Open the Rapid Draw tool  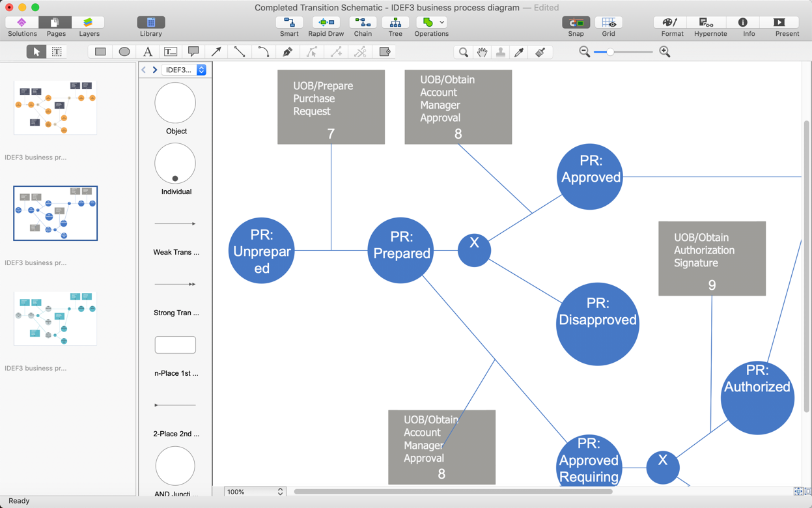(x=326, y=26)
